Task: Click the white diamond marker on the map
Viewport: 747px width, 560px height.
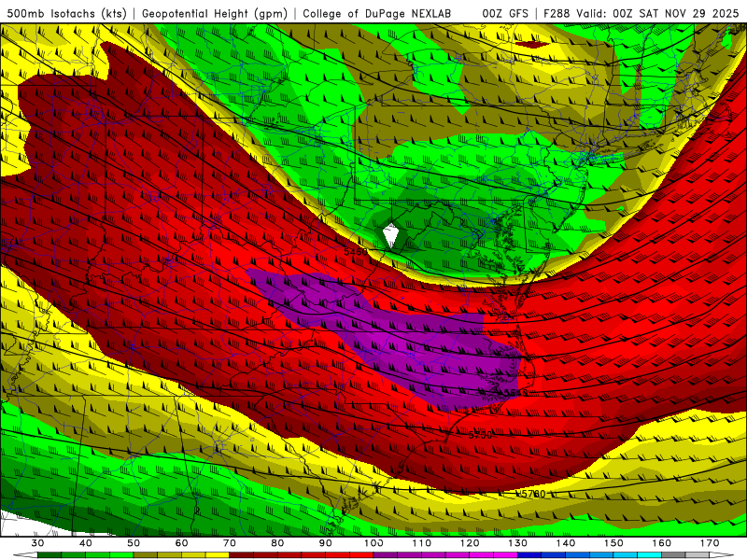Action: point(390,235)
